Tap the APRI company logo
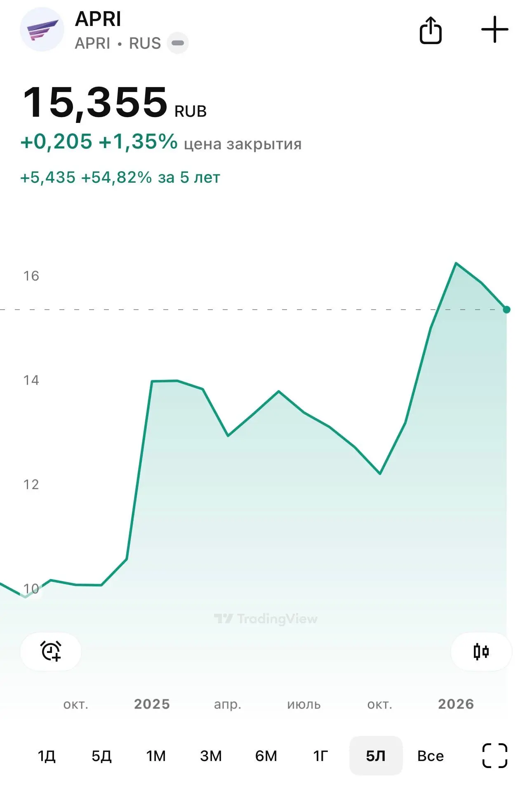This screenshot has width=532, height=787. pos(42,29)
